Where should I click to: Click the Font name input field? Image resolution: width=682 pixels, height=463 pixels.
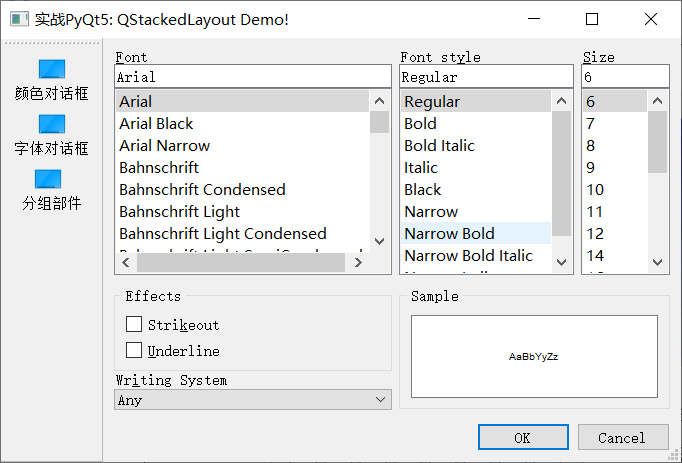click(x=252, y=77)
